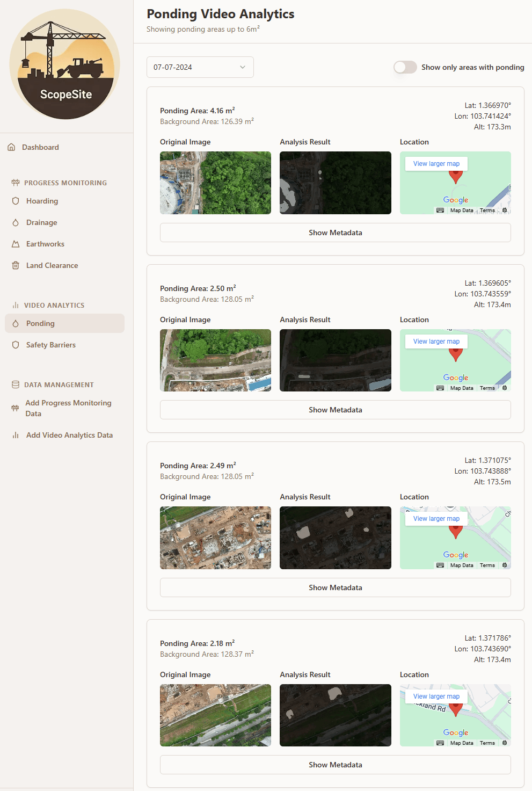Click View larger map in the first card
The height and width of the screenshot is (791, 532).
pyautogui.click(x=436, y=164)
